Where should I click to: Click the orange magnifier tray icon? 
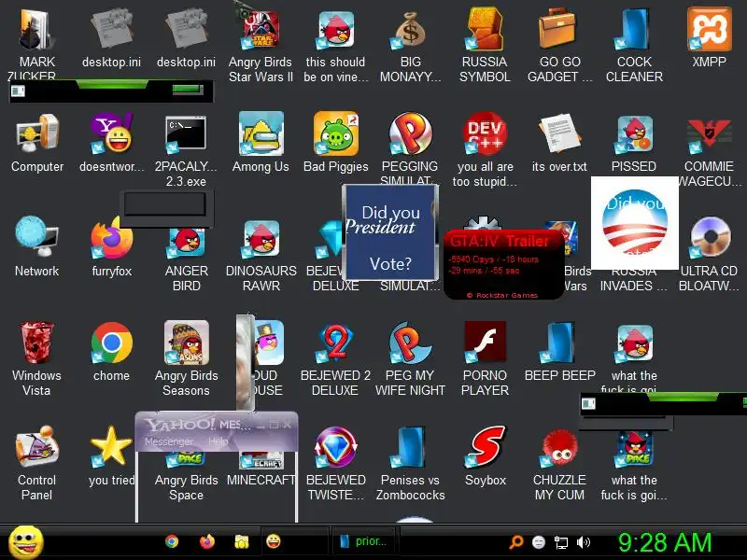click(x=516, y=542)
